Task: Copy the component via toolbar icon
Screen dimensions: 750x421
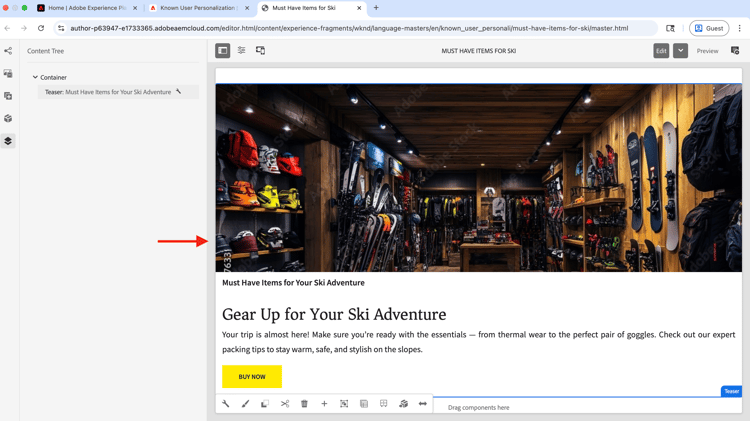Action: [265, 404]
